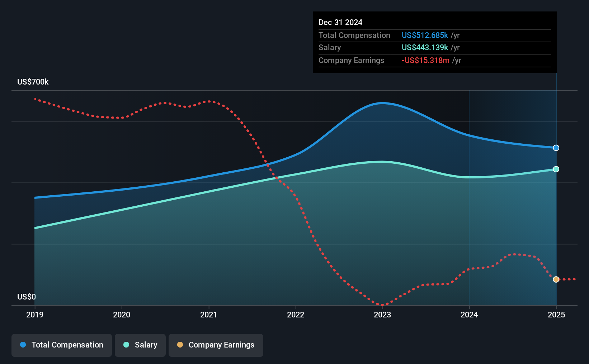The width and height of the screenshot is (589, 364).
Task: Toggle the Company Earnings legend button
Action: click(x=216, y=345)
